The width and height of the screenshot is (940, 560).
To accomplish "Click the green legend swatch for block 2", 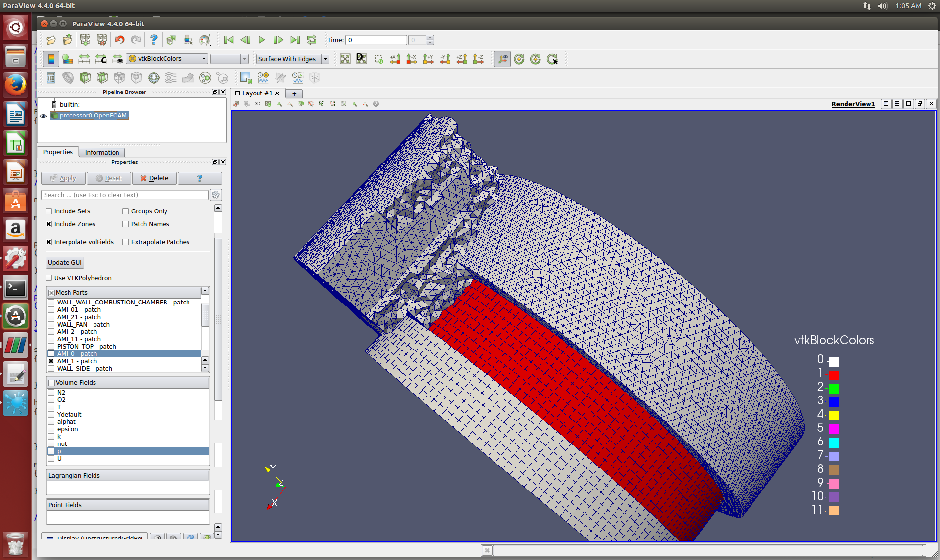I will (x=834, y=389).
